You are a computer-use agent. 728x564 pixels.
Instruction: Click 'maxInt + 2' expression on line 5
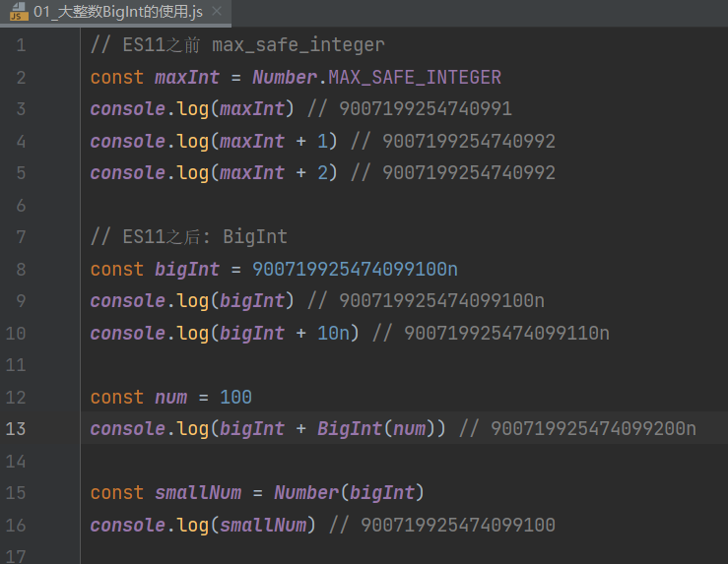coord(274,173)
